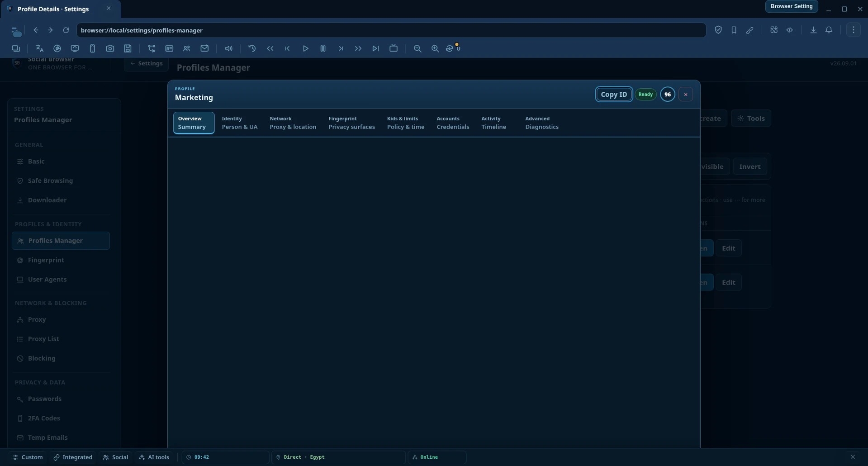
Task: Go back with the back arrow
Action: point(36,30)
